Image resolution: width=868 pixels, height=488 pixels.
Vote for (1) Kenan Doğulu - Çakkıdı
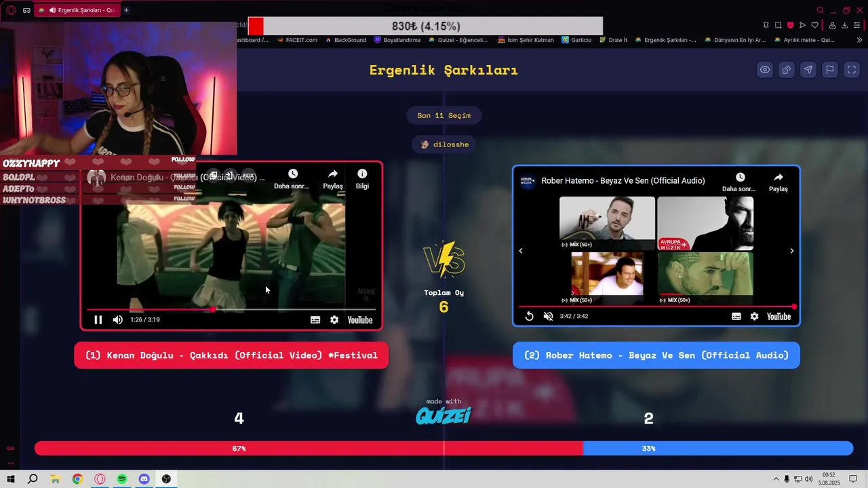click(231, 355)
